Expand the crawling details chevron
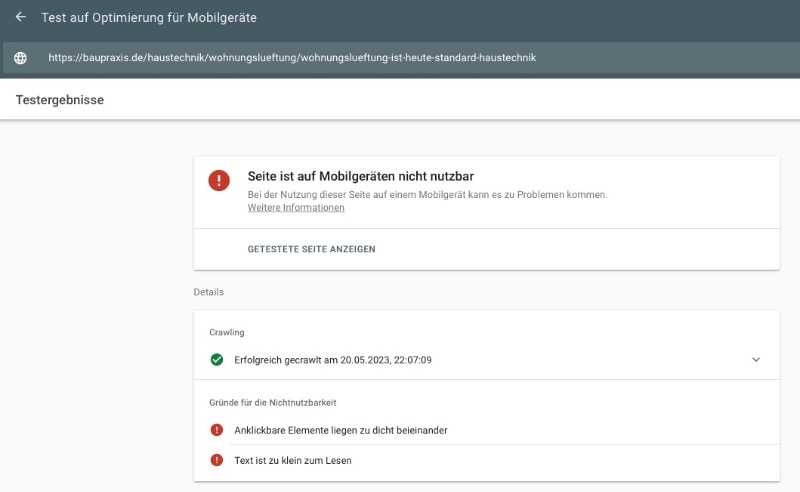 tap(756, 360)
